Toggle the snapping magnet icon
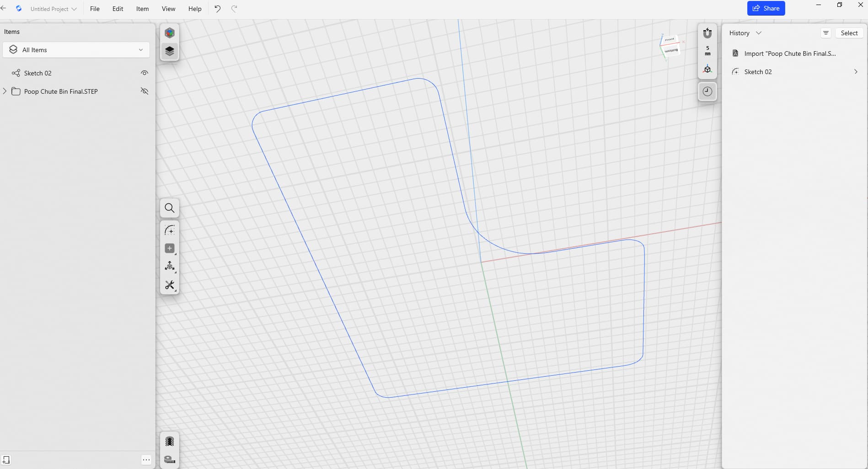The width and height of the screenshot is (868, 469). (x=707, y=33)
